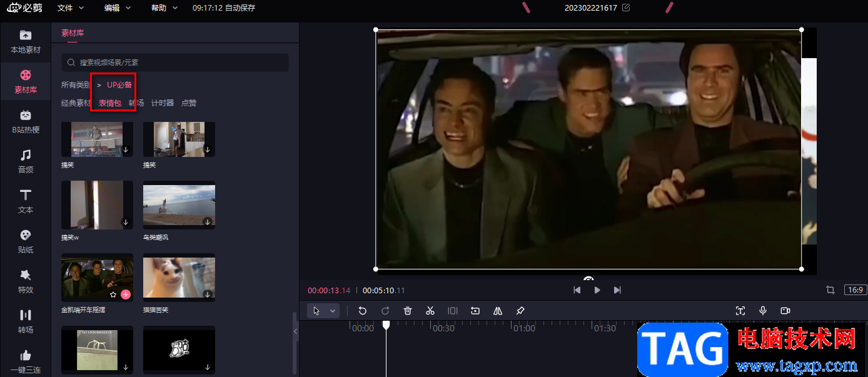Image resolution: width=868 pixels, height=377 pixels.
Task: Open the 16:9 aspect ratio selector
Action: coord(854,290)
